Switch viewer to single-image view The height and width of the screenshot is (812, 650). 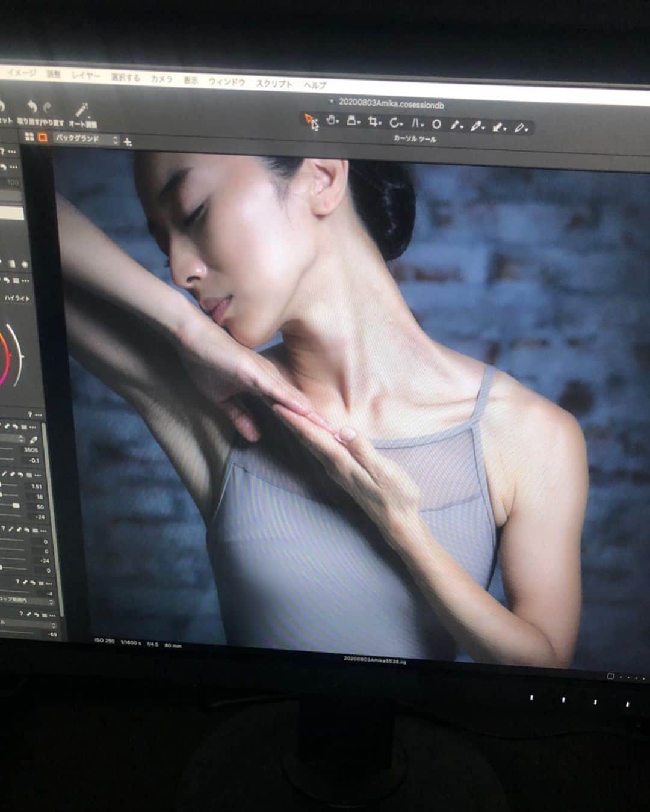pyautogui.click(x=43, y=138)
